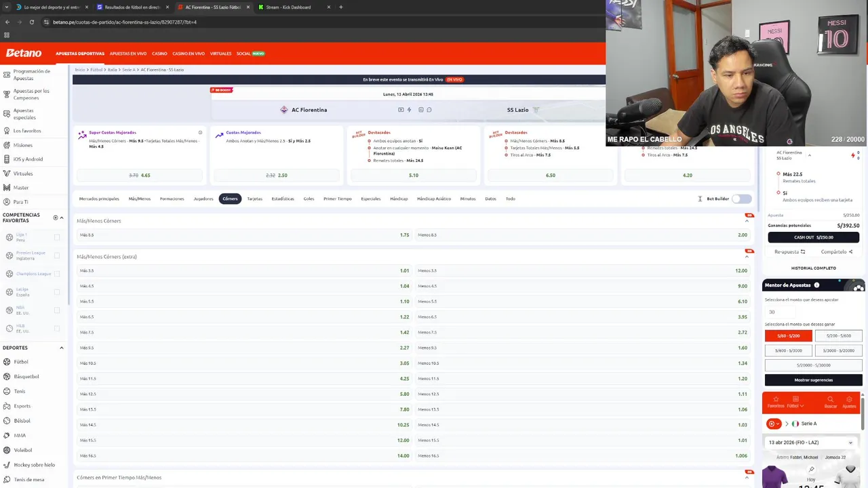This screenshot has height=488, width=868.
Task: Click Mostrar sugerencias button
Action: [813, 380]
